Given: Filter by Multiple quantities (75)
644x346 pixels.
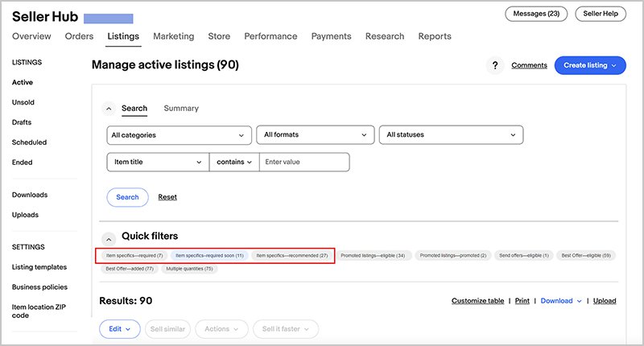Looking at the screenshot, I should (189, 269).
